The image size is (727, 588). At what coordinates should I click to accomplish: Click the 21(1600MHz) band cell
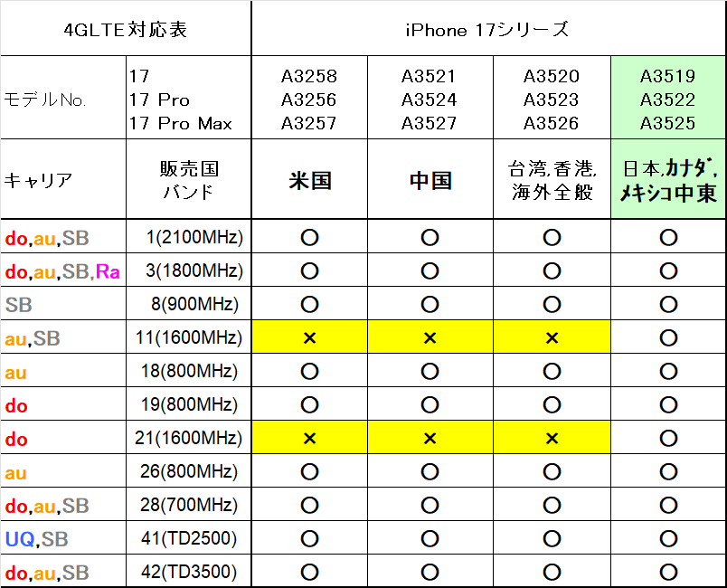(x=189, y=437)
